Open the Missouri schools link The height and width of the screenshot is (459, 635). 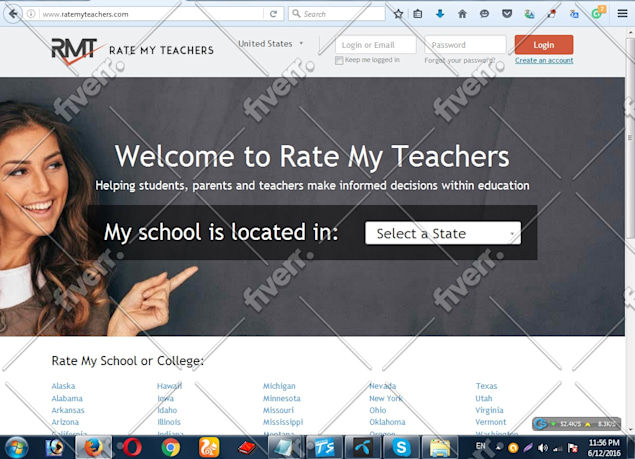click(278, 410)
